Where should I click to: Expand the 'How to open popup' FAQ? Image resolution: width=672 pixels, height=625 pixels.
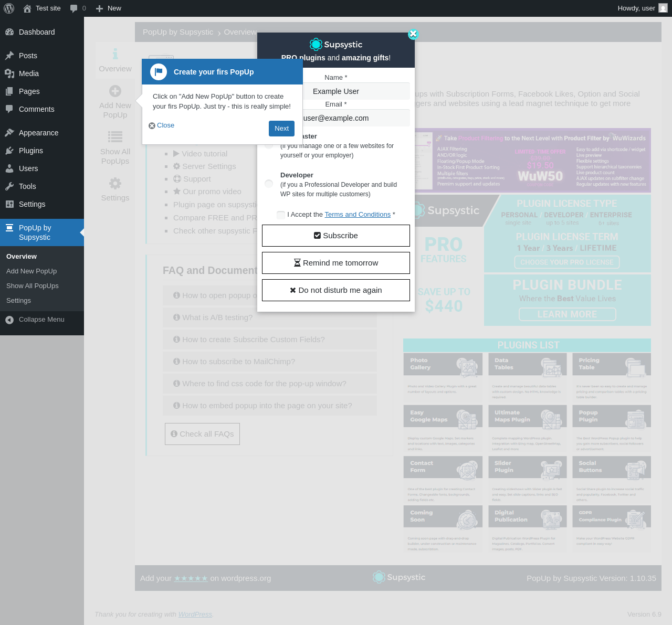pyautogui.click(x=210, y=295)
